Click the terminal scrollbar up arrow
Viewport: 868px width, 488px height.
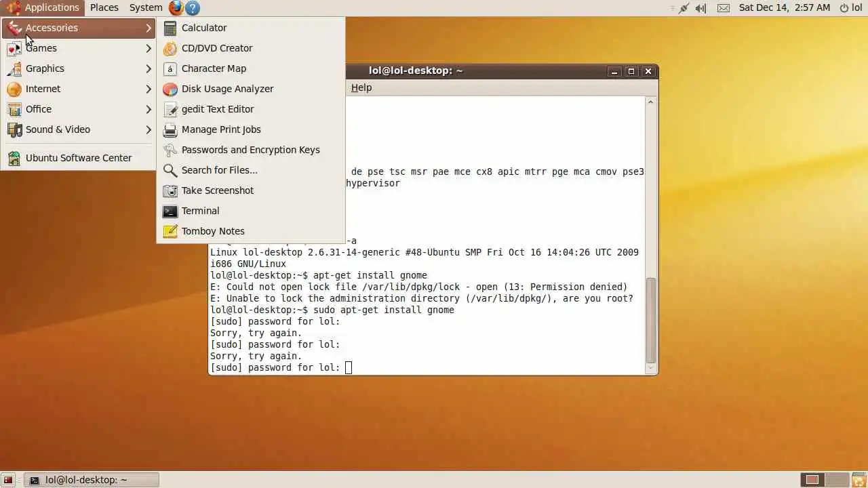pyautogui.click(x=651, y=102)
